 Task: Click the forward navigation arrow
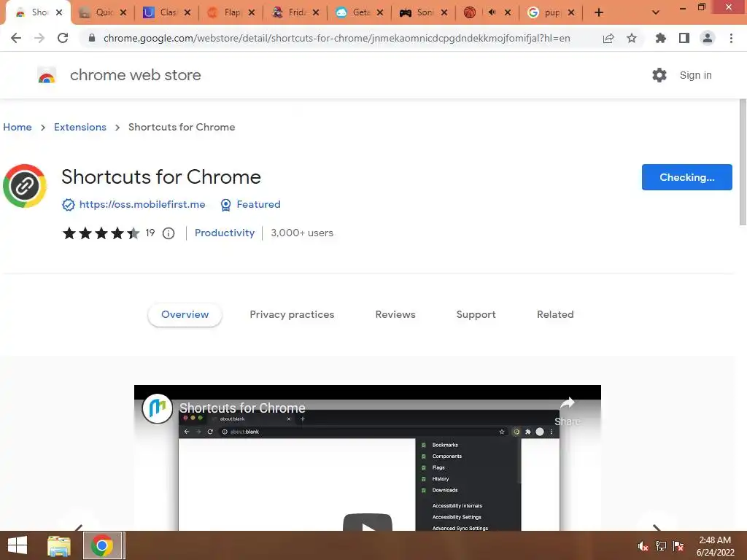(39, 38)
